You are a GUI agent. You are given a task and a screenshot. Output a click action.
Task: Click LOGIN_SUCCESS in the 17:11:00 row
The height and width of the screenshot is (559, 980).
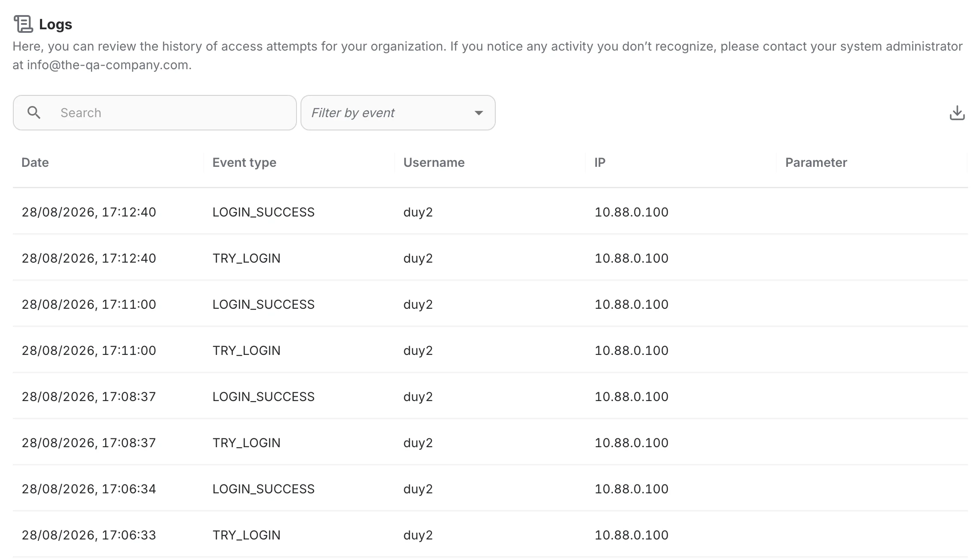(264, 304)
